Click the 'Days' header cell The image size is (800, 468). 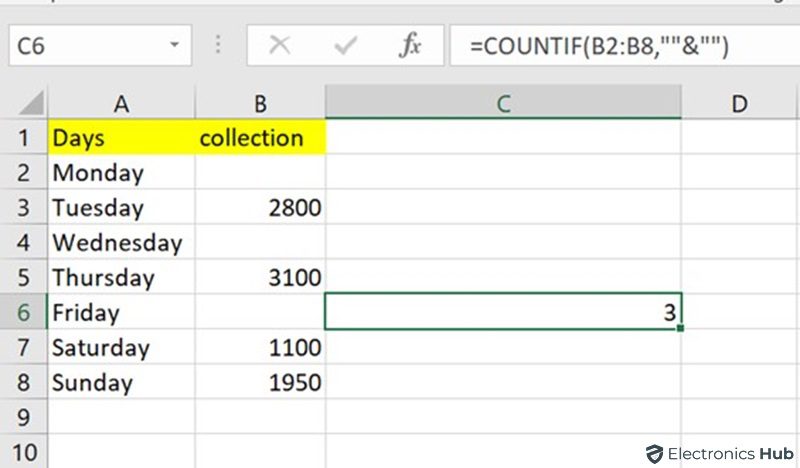pos(121,138)
